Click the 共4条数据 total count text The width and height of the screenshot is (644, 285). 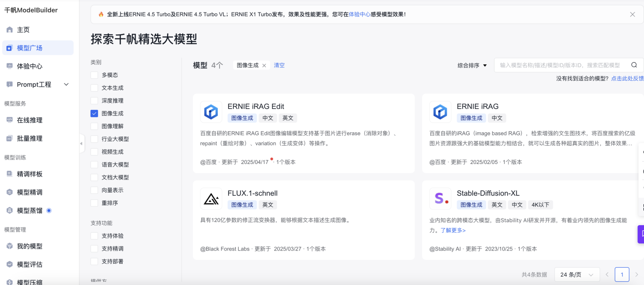point(534,275)
